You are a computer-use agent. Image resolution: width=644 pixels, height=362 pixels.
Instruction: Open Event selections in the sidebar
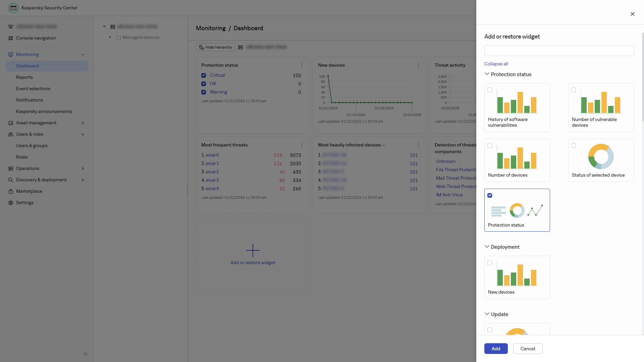coord(33,89)
